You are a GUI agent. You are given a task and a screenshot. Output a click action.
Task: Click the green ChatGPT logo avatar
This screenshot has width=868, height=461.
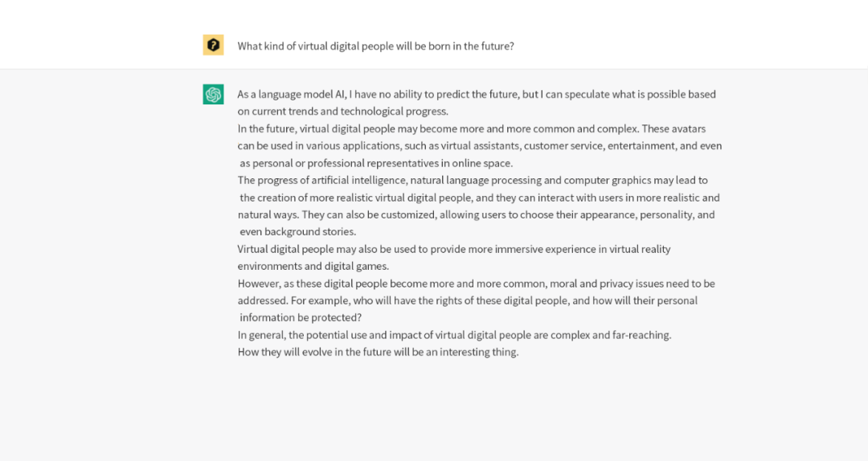coord(213,95)
